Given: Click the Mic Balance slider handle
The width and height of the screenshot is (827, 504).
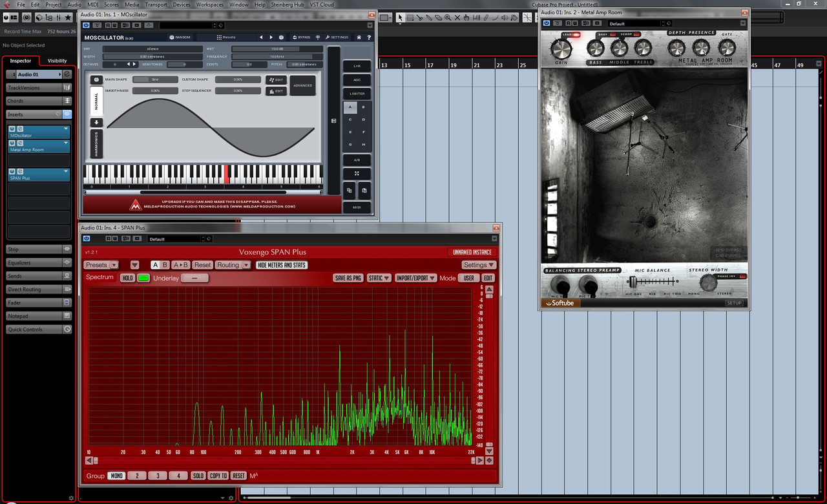Looking at the screenshot, I should 634,282.
